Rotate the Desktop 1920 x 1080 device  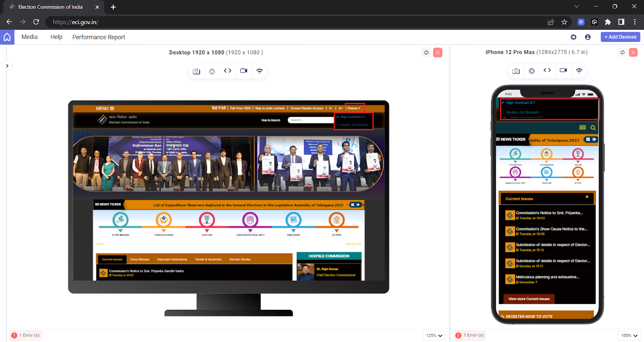212,71
